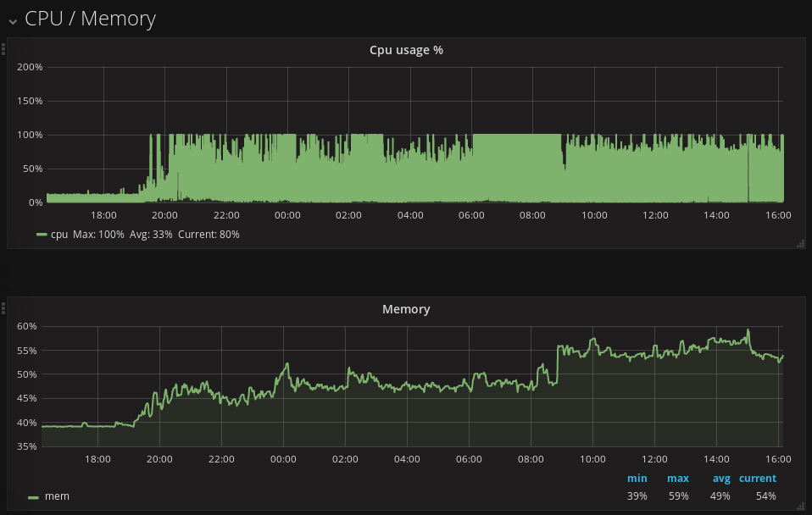Viewport: 812px width, 515px height.
Task: Click the 200% label on Cpu axis
Action: 30,67
